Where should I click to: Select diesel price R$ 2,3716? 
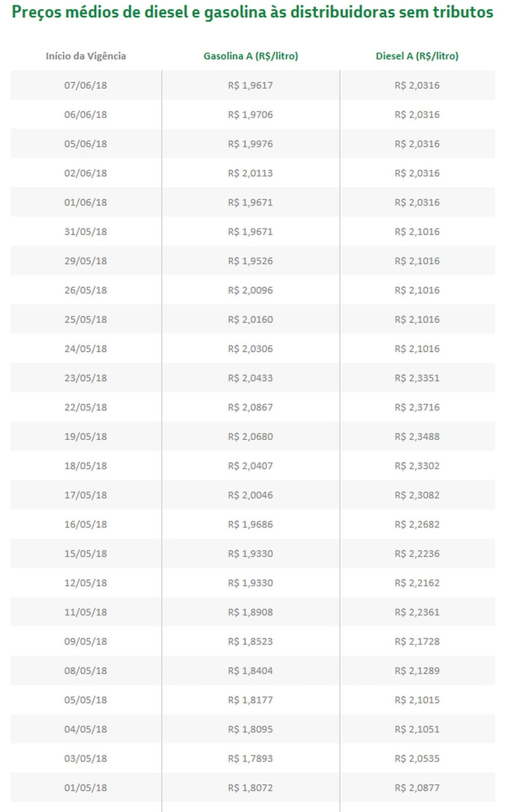coord(417,408)
